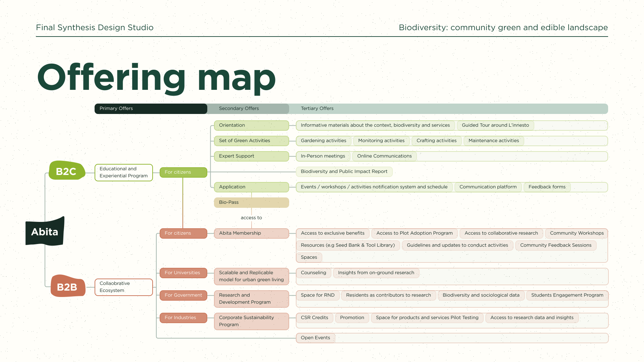The height and width of the screenshot is (362, 644).
Task: Select the green B2C badge
Action: tap(66, 171)
